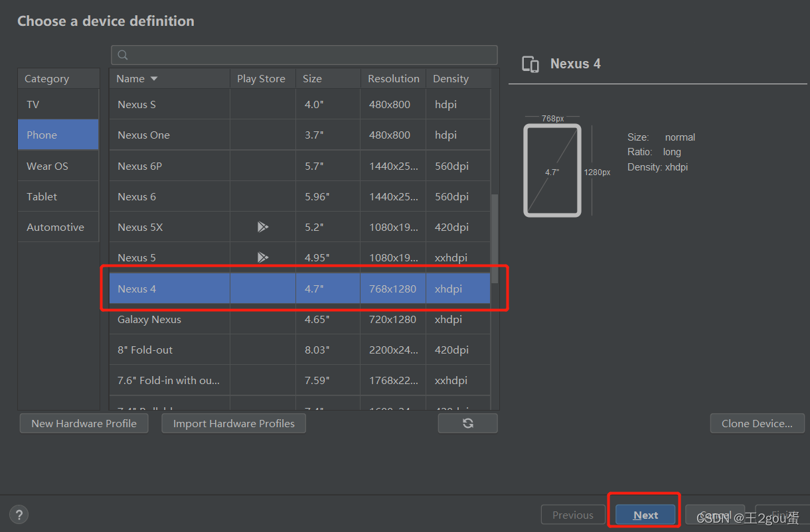Click the Size: normal detail text
Screen dimensions: 810x532
(661, 137)
